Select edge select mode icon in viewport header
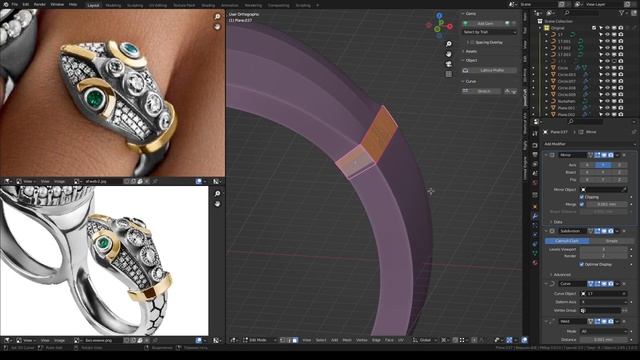 point(289,340)
